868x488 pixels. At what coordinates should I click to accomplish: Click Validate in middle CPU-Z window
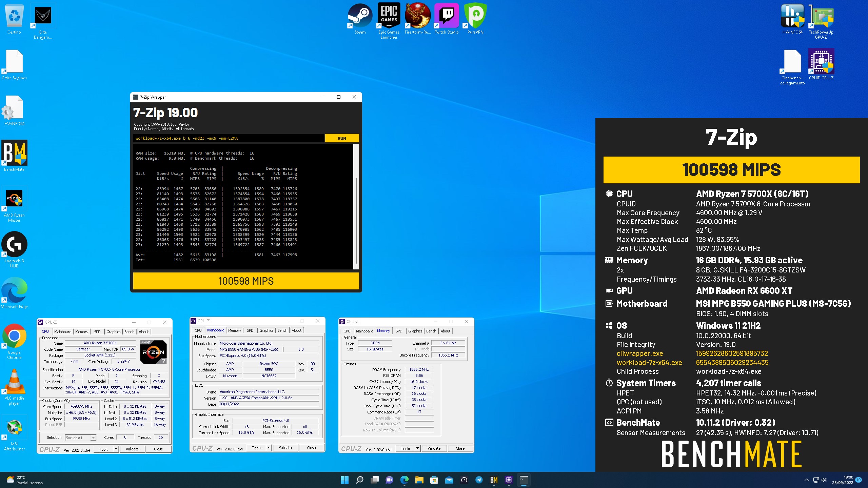click(x=285, y=448)
